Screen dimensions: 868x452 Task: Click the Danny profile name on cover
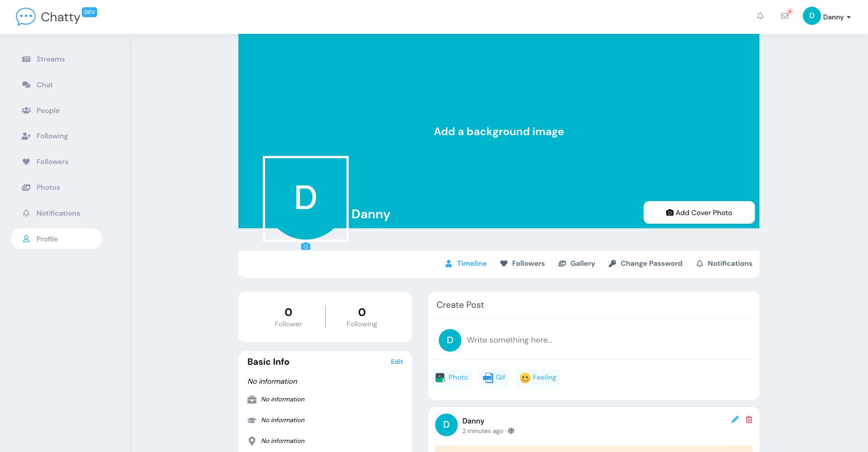[371, 214]
